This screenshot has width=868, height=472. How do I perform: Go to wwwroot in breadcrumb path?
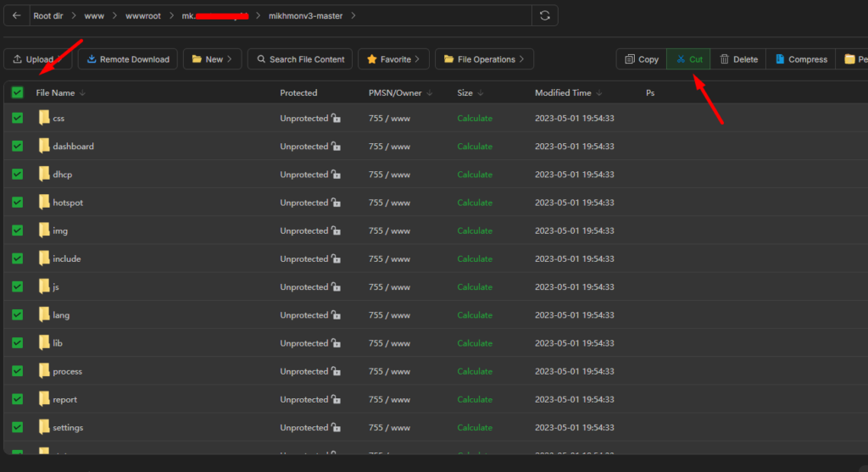pyautogui.click(x=142, y=15)
